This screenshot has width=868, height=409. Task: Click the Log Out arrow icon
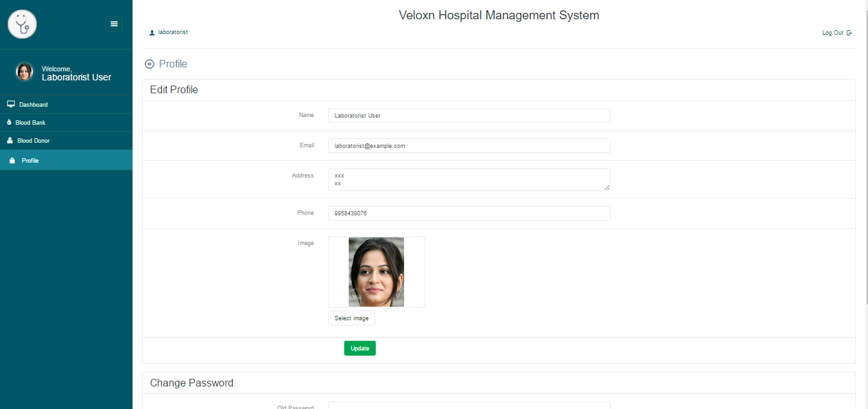click(x=849, y=33)
